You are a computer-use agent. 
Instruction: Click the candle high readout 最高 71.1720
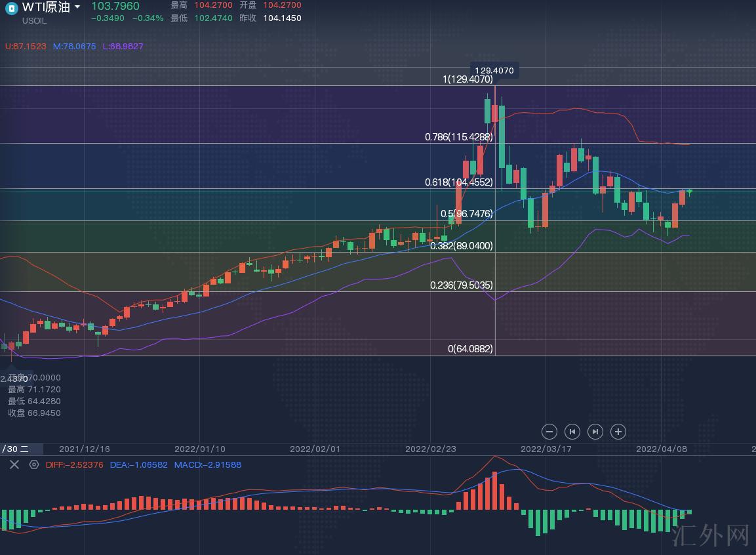point(34,389)
